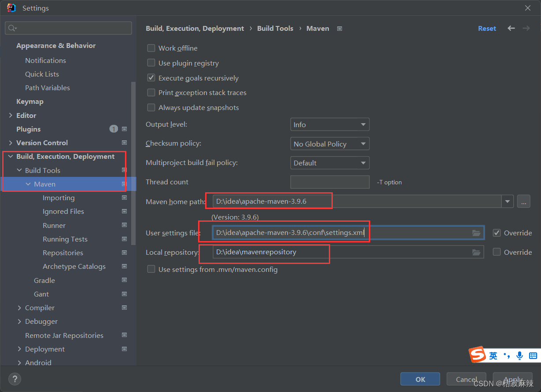Enable Use settings from .mvn/maven.config

(x=151, y=269)
